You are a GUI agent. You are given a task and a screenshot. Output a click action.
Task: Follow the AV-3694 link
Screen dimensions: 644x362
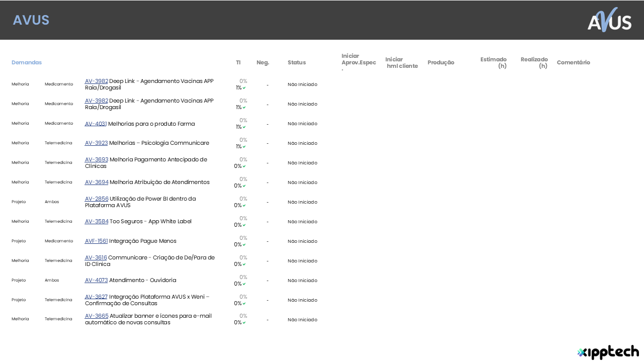pyautogui.click(x=97, y=182)
